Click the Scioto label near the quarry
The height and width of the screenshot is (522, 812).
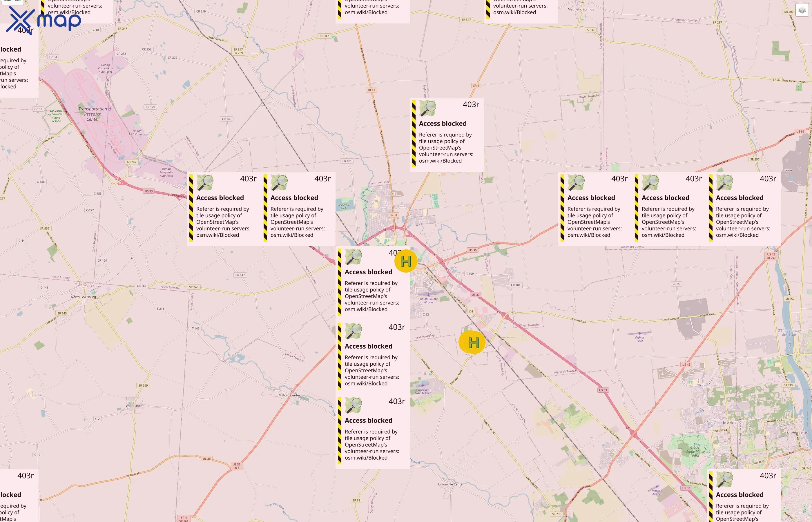(x=787, y=170)
